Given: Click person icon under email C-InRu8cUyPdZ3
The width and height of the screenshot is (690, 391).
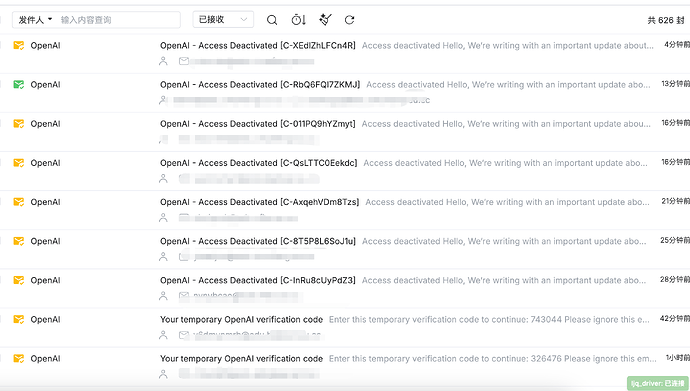Looking at the screenshot, I should (x=163, y=296).
